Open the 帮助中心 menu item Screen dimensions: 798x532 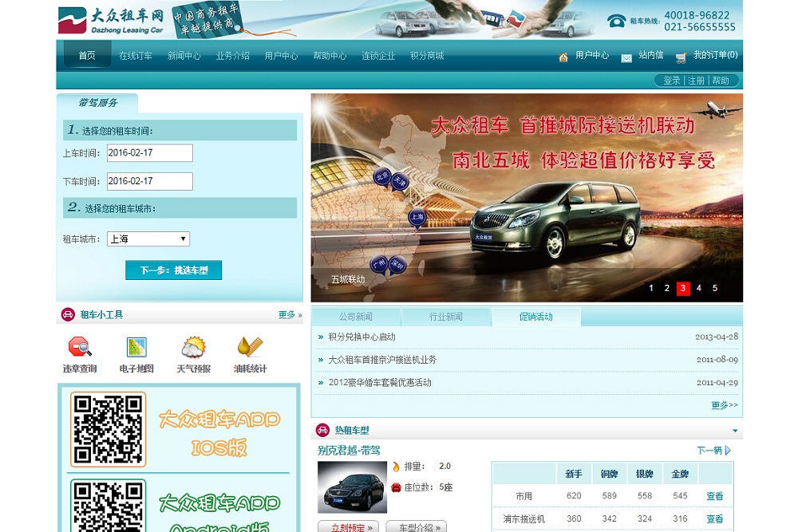pyautogui.click(x=330, y=56)
